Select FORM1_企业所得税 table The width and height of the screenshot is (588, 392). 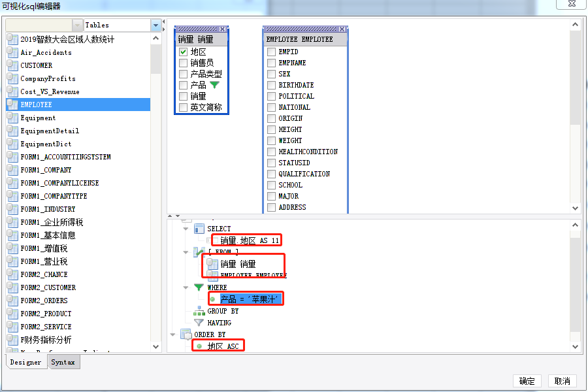[x=78, y=222]
